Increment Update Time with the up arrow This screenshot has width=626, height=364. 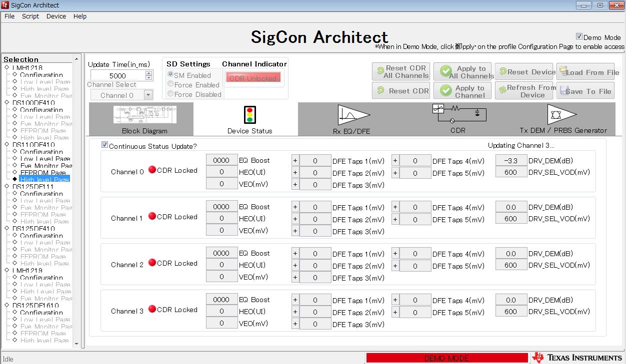pyautogui.click(x=148, y=73)
